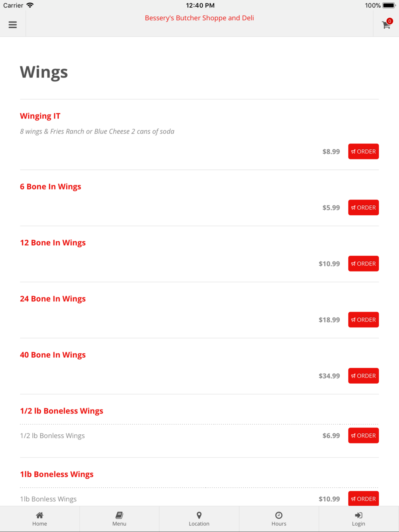Open the 1lb Boneless Wings heading
Image resolution: width=399 pixels, height=532 pixels.
pos(57,474)
